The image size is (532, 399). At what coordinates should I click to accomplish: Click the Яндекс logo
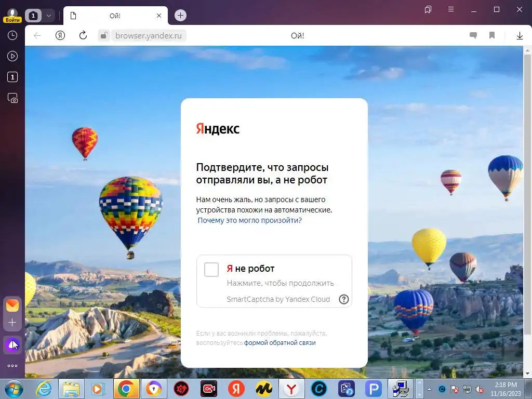[218, 129]
